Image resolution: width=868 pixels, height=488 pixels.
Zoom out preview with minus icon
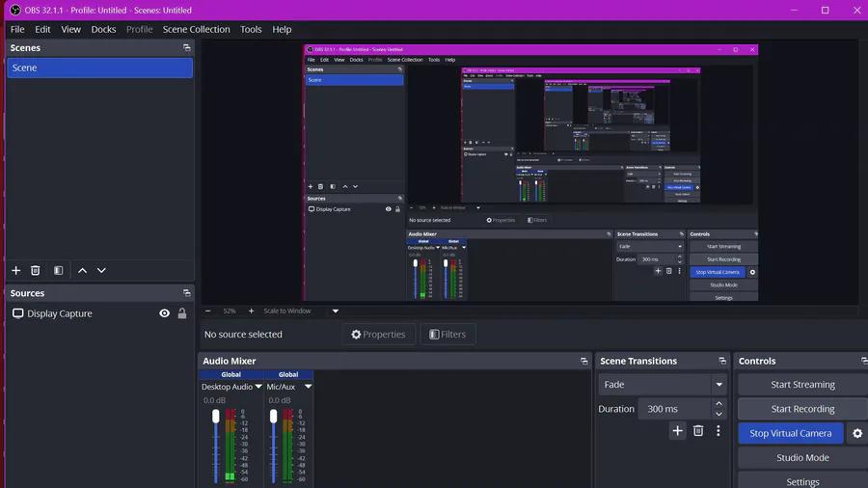(208, 311)
